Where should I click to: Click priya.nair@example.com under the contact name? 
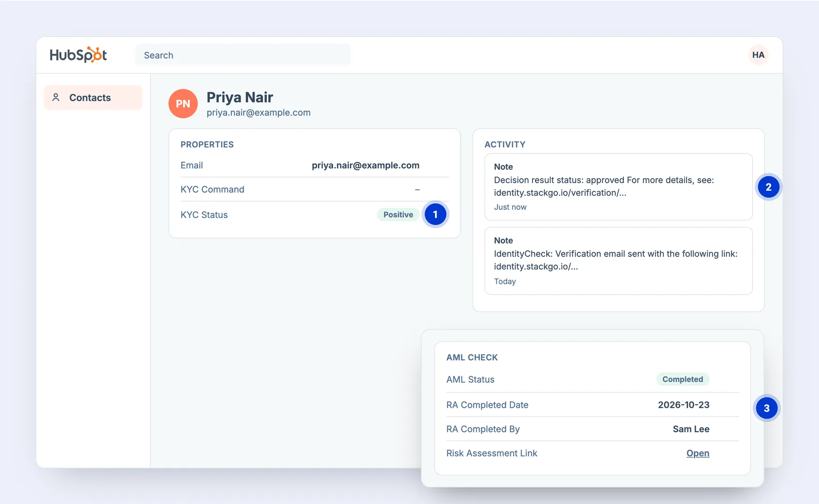click(x=258, y=113)
